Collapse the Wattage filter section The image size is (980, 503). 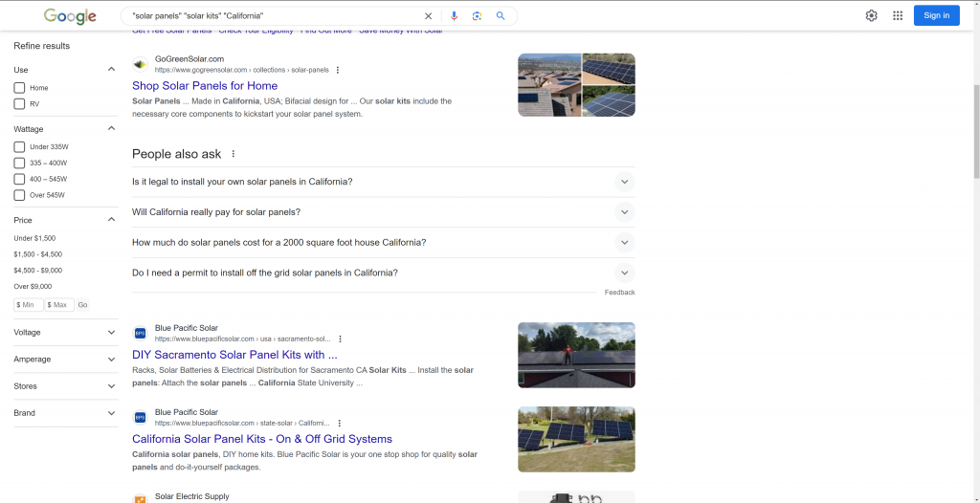[111, 129]
